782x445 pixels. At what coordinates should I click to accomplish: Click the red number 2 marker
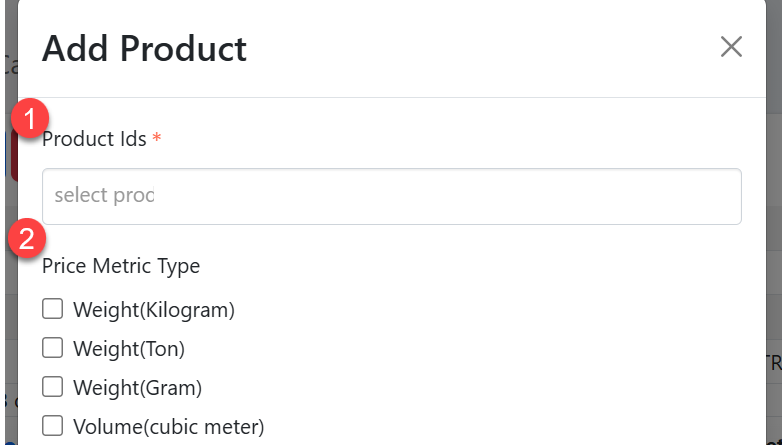point(26,240)
